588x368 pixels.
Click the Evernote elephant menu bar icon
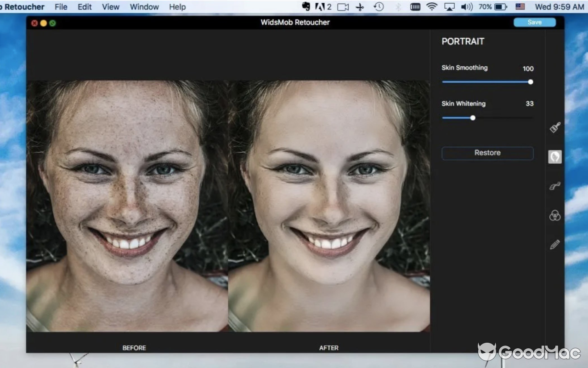tap(305, 7)
